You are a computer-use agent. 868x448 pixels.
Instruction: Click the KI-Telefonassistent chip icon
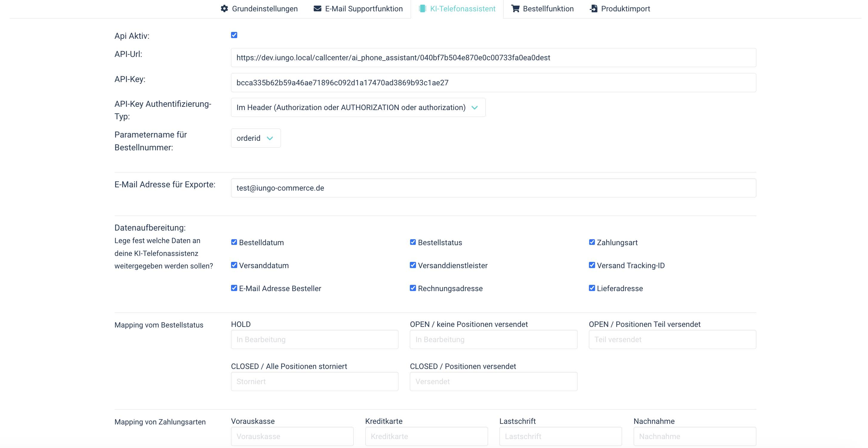(422, 9)
